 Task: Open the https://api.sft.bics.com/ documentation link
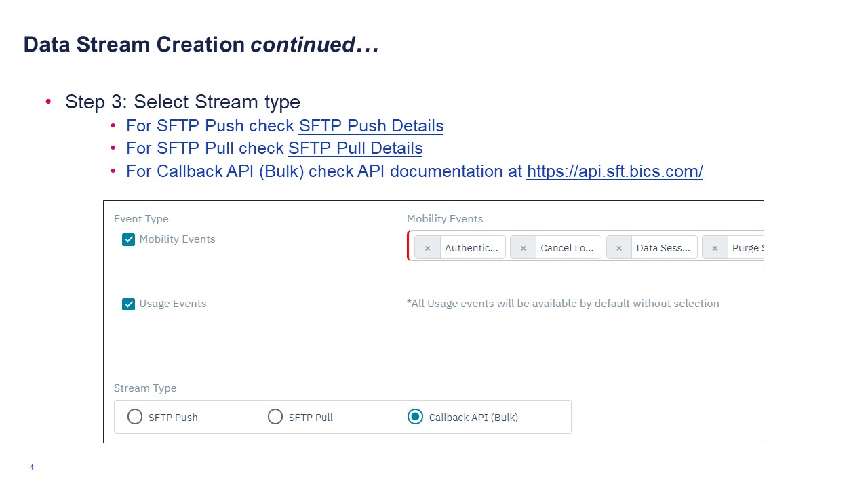(x=614, y=171)
